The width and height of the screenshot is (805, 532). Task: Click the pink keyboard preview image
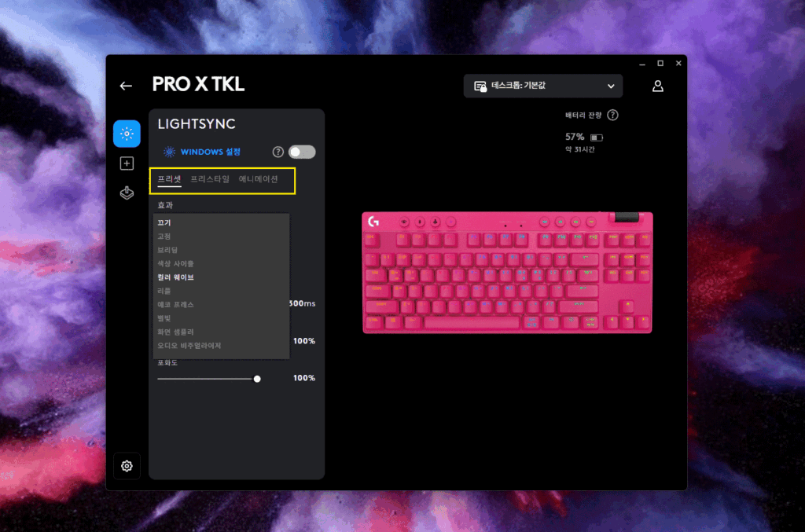[507, 273]
